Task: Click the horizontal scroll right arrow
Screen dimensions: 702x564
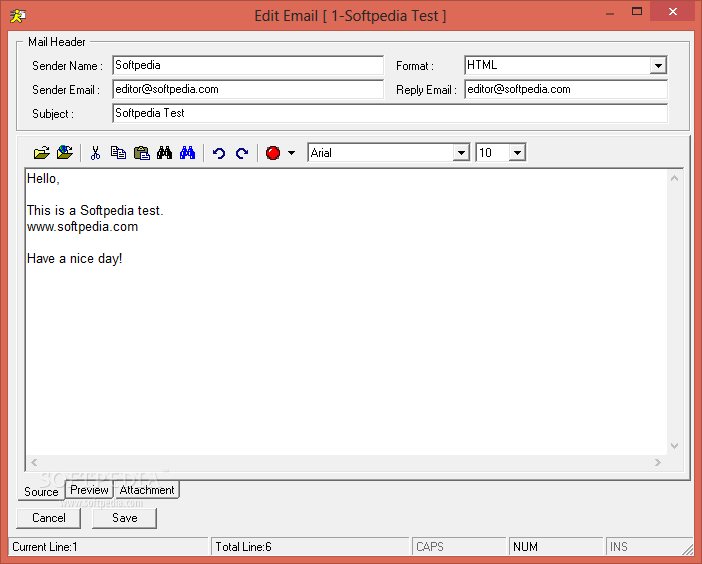Action: coord(658,462)
